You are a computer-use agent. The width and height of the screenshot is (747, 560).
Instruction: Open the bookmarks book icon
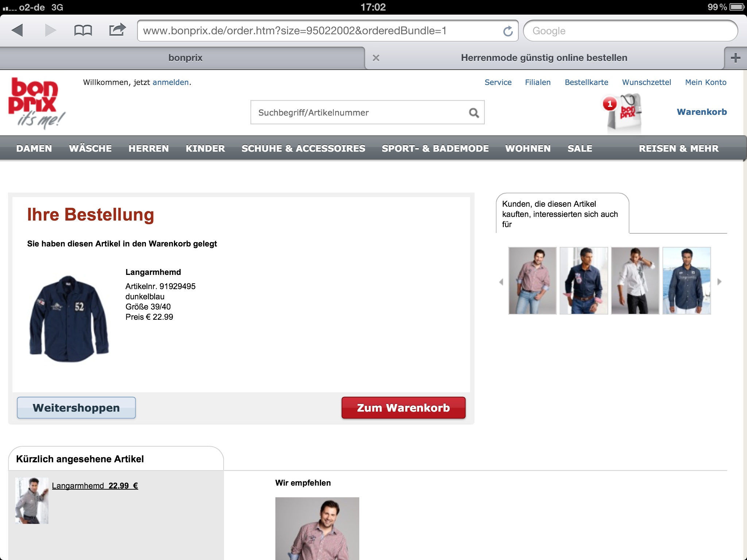tap(83, 31)
